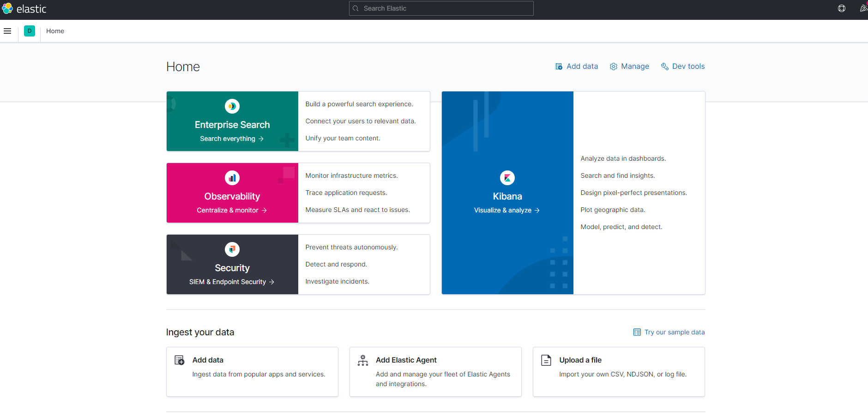Image resolution: width=868 pixels, height=418 pixels.
Task: Click 'Monitor infrastructure metrics.' text
Action: click(x=351, y=176)
